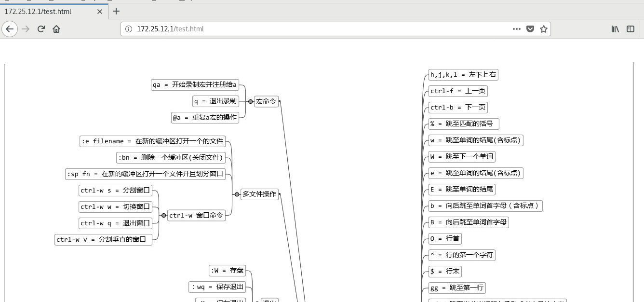Click the node 'qa = 开始录制宏并注册给a'
Image resolution: width=644 pixels, height=302 pixels.
195,85
